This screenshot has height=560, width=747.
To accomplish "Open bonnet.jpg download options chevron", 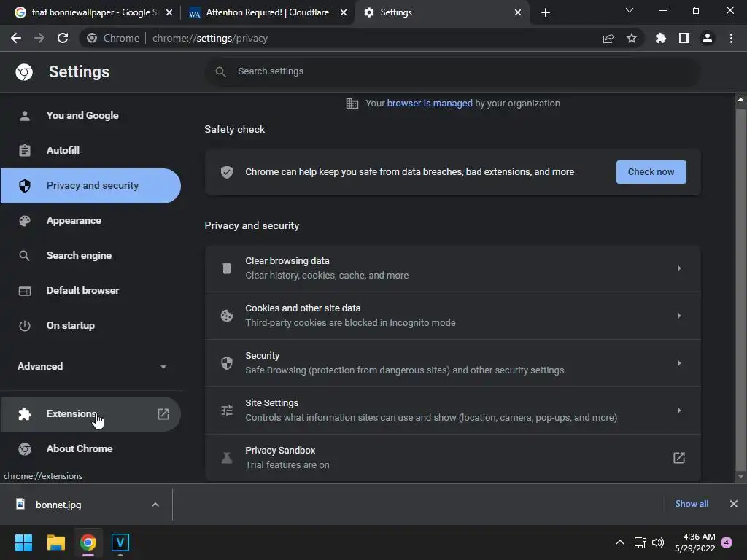I will (155, 505).
